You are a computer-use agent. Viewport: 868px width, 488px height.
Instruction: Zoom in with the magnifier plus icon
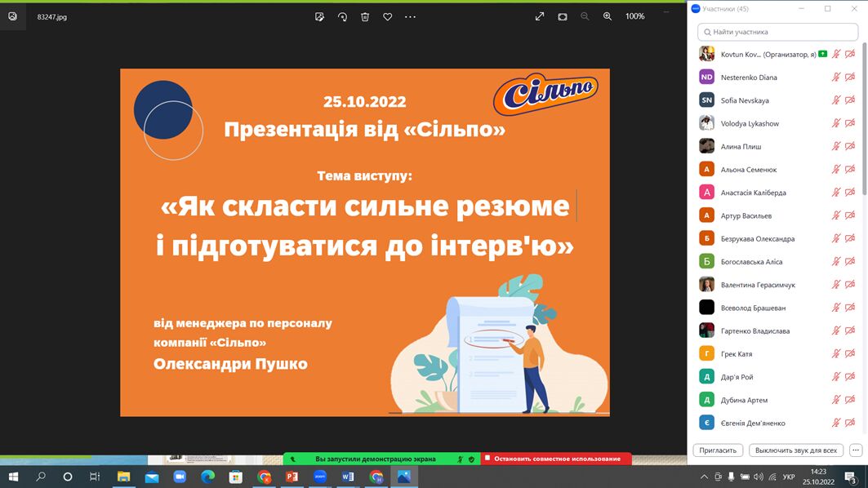(608, 16)
